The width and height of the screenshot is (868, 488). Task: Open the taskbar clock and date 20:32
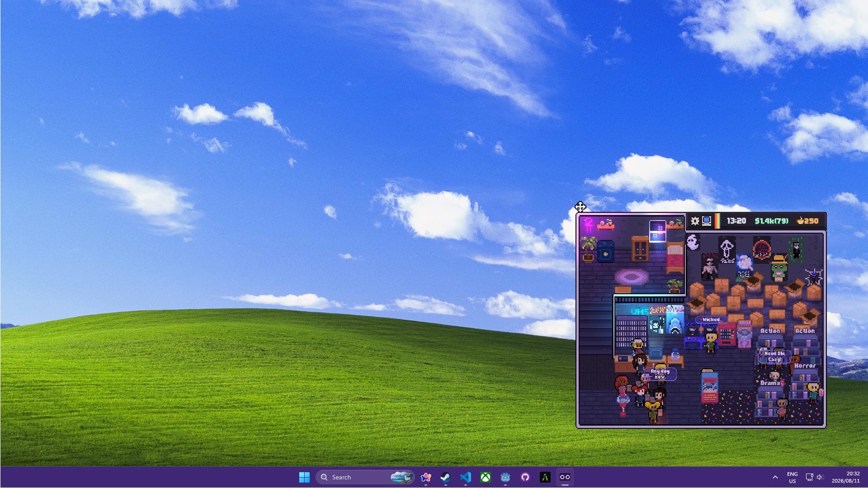[x=845, y=477]
